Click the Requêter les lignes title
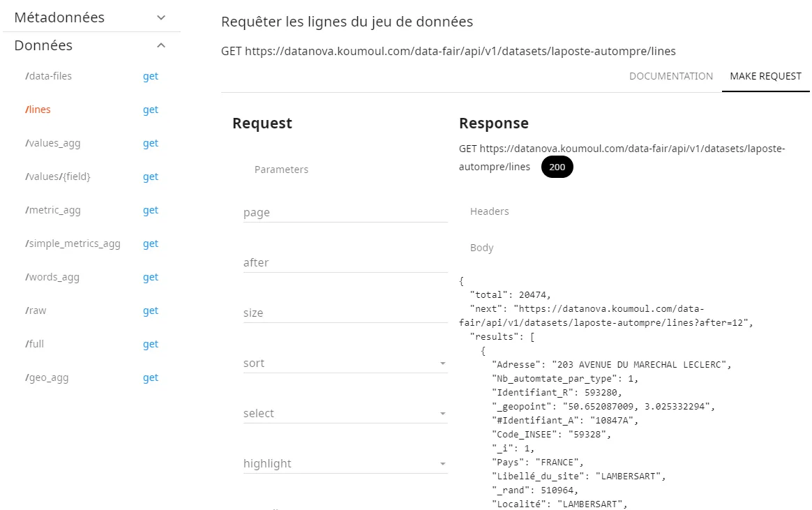 click(347, 22)
